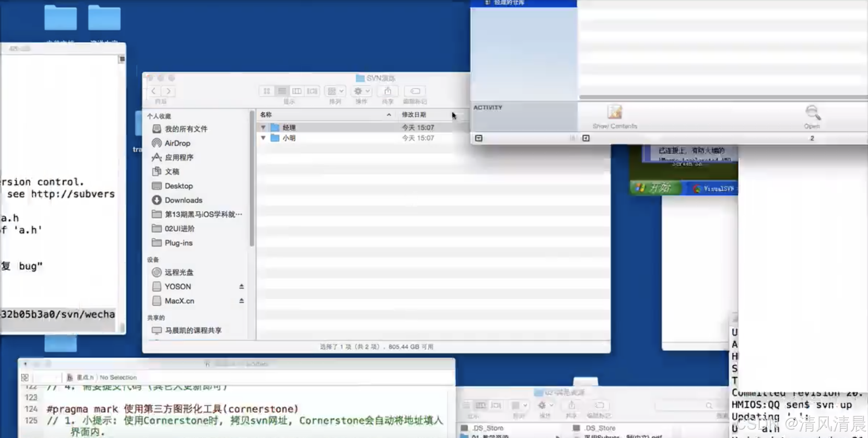Click the Share icon in Finder toolbar
The image size is (868, 438).
click(388, 91)
